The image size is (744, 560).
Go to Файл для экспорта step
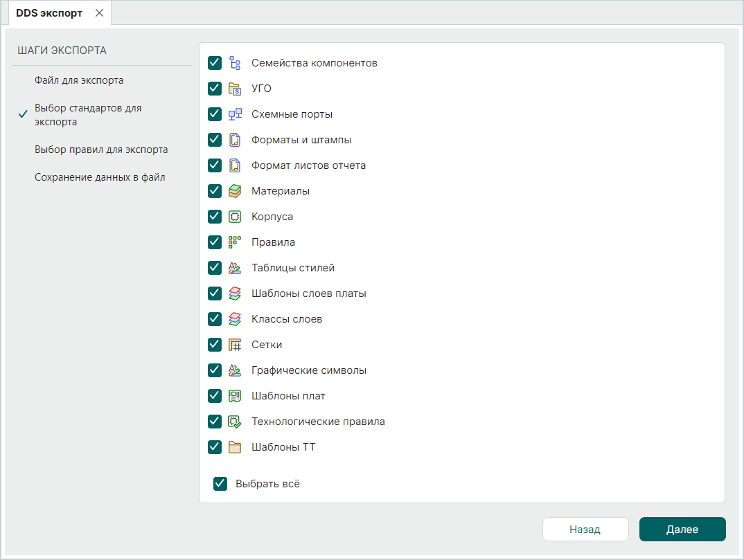pyautogui.click(x=79, y=80)
